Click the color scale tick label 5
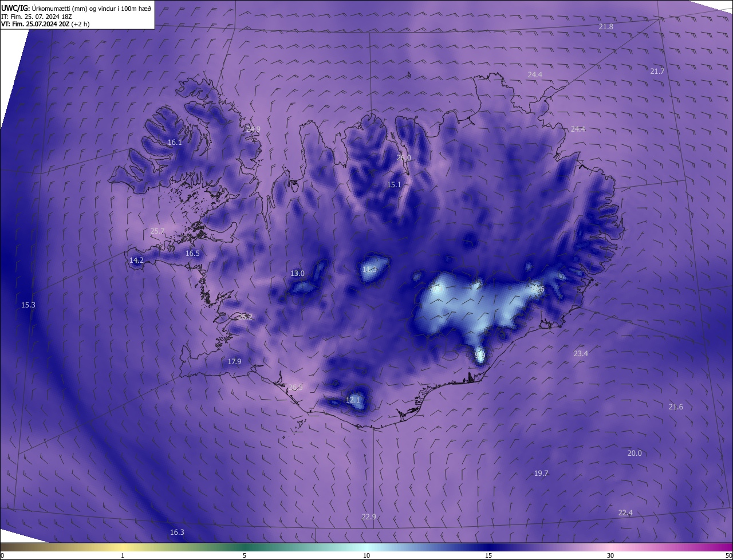 click(x=245, y=555)
